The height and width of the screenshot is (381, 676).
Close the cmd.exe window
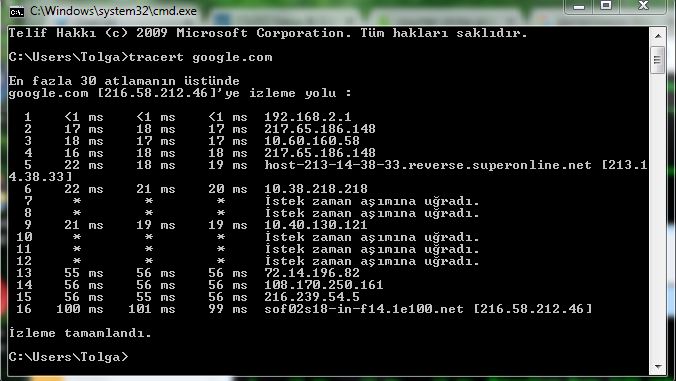tap(643, 6)
